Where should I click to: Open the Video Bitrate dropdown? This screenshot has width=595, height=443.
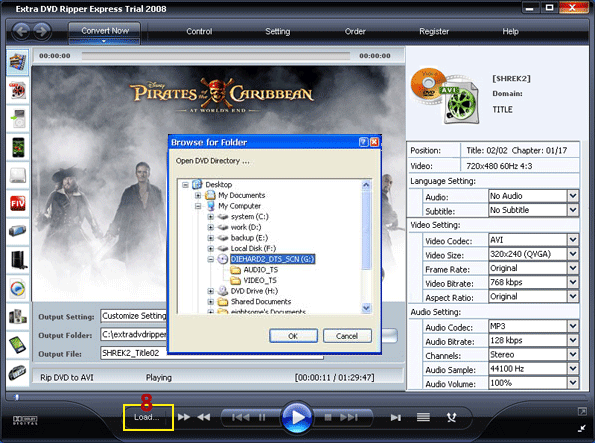(x=573, y=282)
